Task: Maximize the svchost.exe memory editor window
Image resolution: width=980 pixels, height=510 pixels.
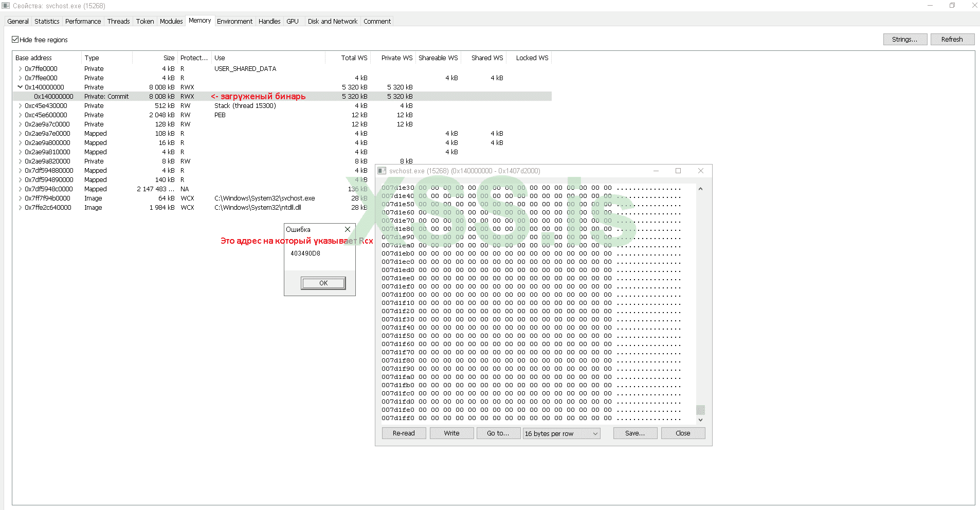Action: pyautogui.click(x=678, y=171)
